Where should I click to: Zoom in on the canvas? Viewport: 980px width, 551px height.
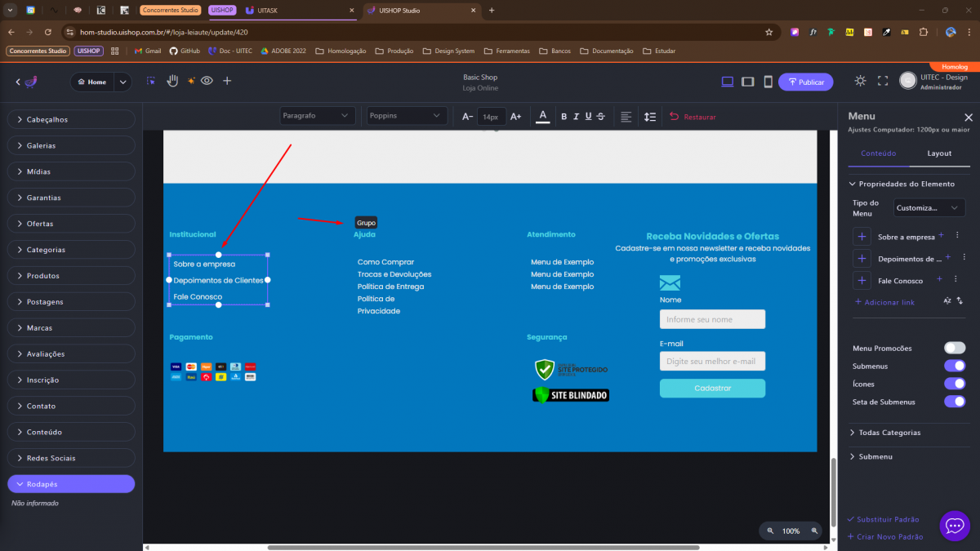point(813,531)
